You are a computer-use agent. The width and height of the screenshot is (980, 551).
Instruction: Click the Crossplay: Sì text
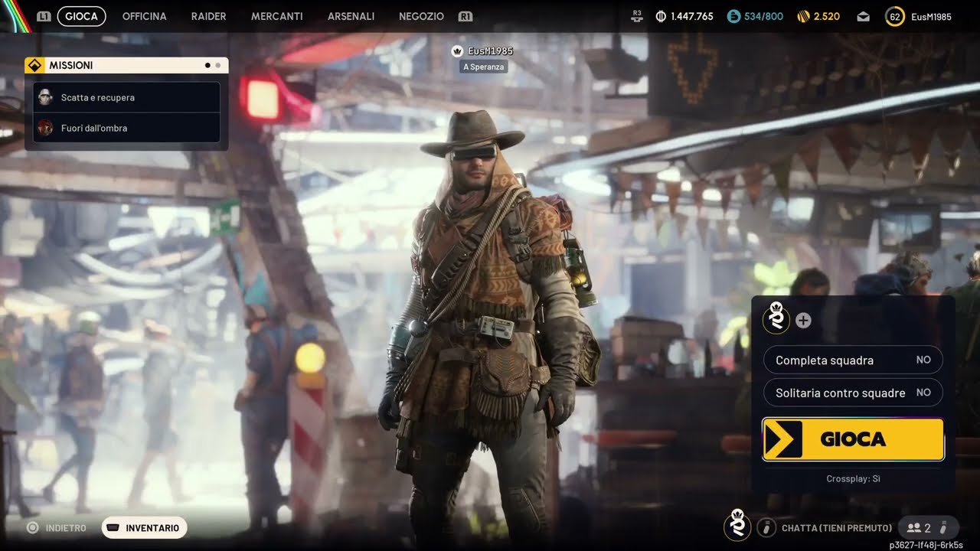click(853, 479)
